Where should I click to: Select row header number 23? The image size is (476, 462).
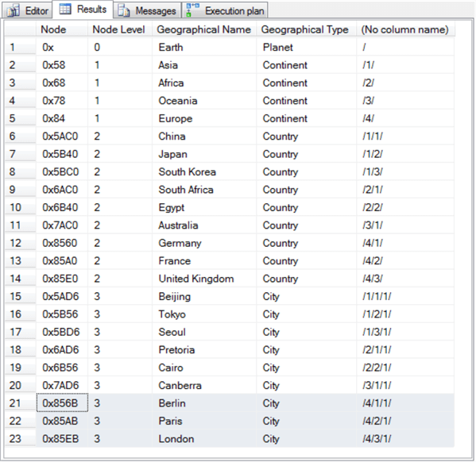tap(20, 439)
